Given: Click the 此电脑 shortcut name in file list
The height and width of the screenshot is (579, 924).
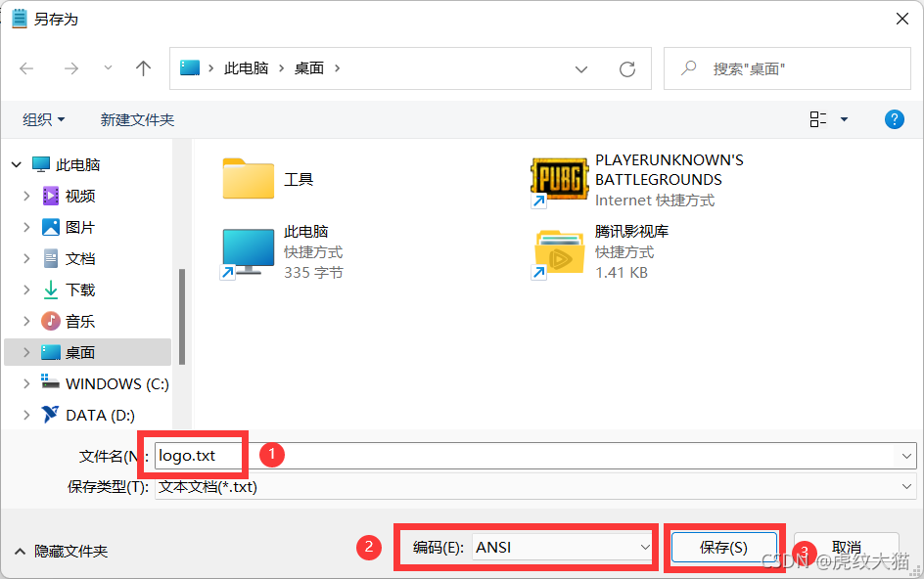Looking at the screenshot, I should pyautogui.click(x=305, y=232).
